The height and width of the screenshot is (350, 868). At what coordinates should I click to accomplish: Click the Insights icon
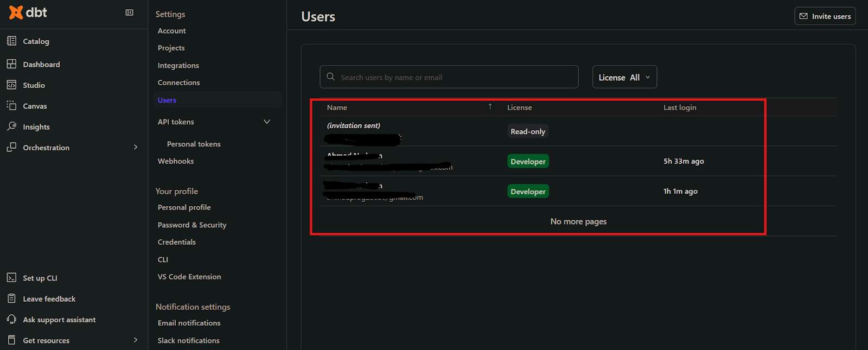tap(11, 126)
